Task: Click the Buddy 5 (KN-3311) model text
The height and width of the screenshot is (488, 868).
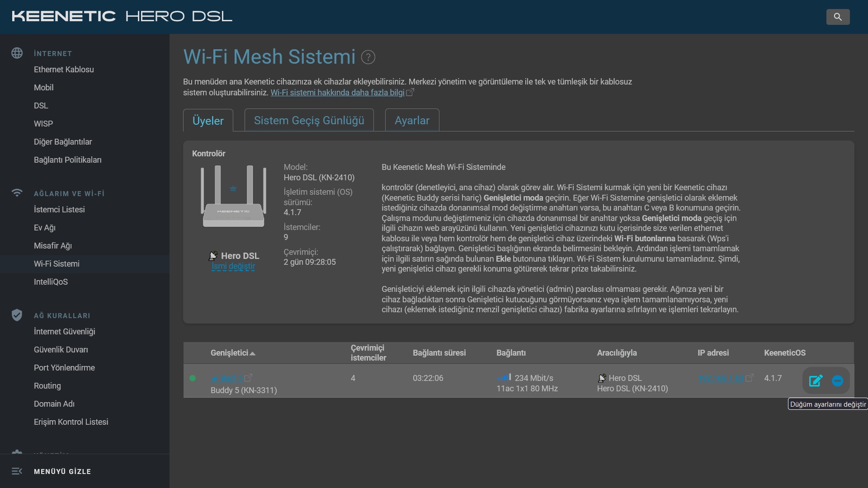Action: point(244,390)
